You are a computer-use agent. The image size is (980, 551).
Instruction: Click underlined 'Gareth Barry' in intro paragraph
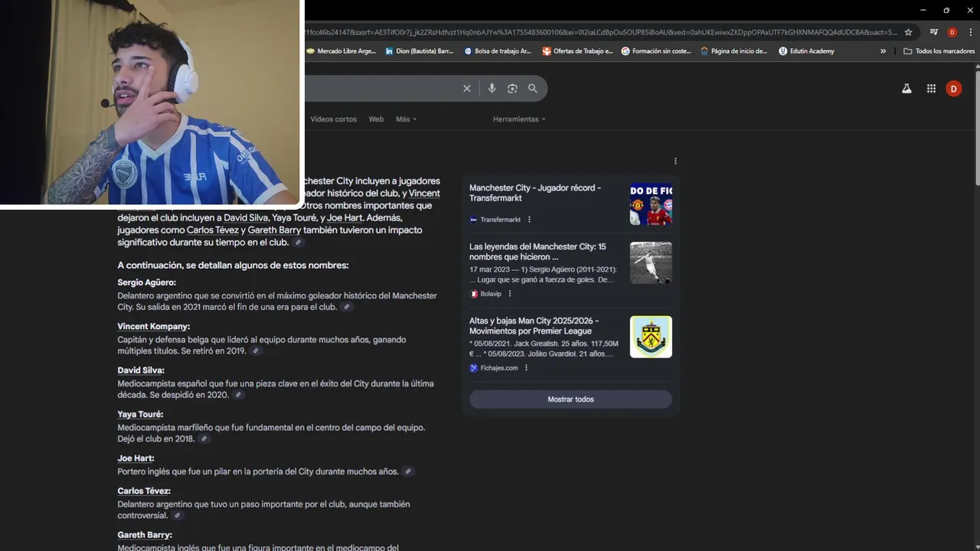click(274, 230)
